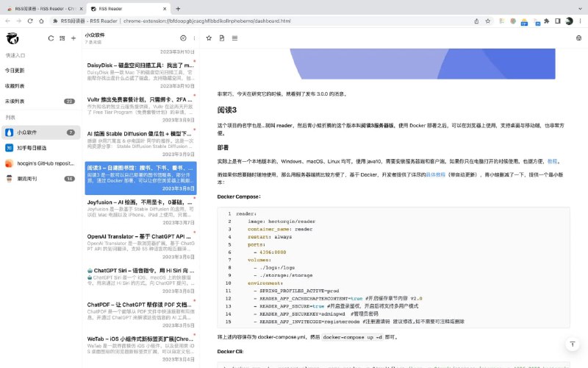Mark all articles read with checkmark icon

[x=183, y=38]
